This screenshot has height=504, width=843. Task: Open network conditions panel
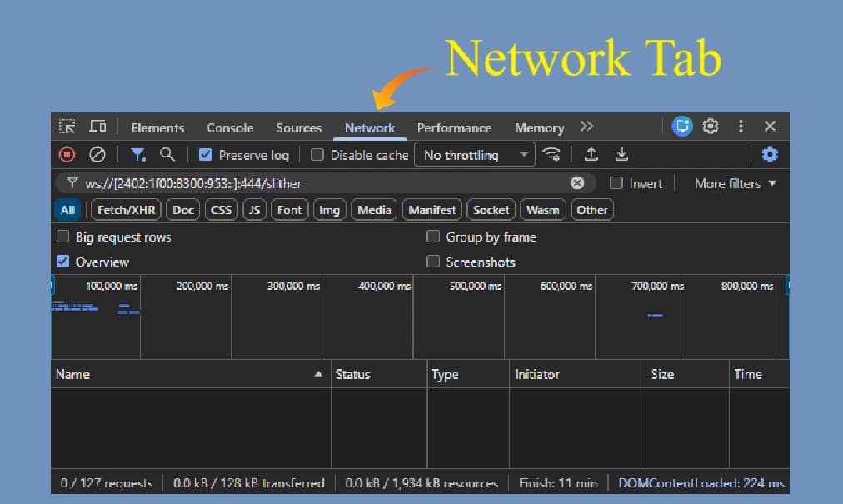551,154
